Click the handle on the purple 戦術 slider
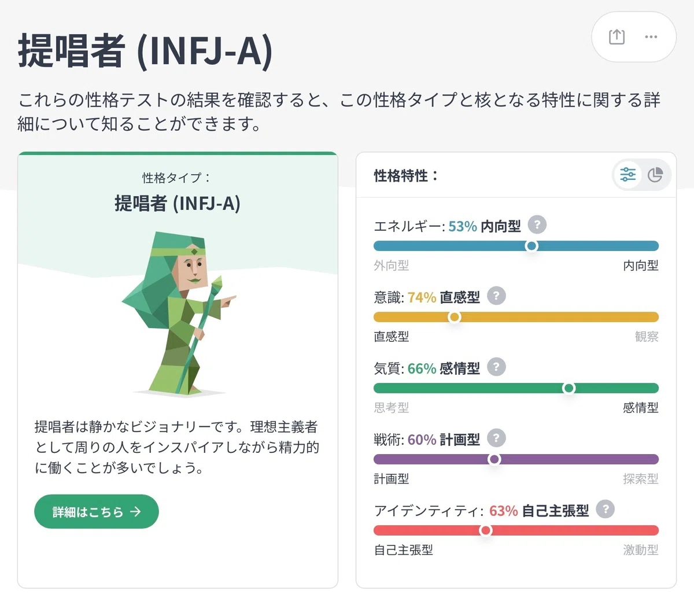 [x=494, y=459]
